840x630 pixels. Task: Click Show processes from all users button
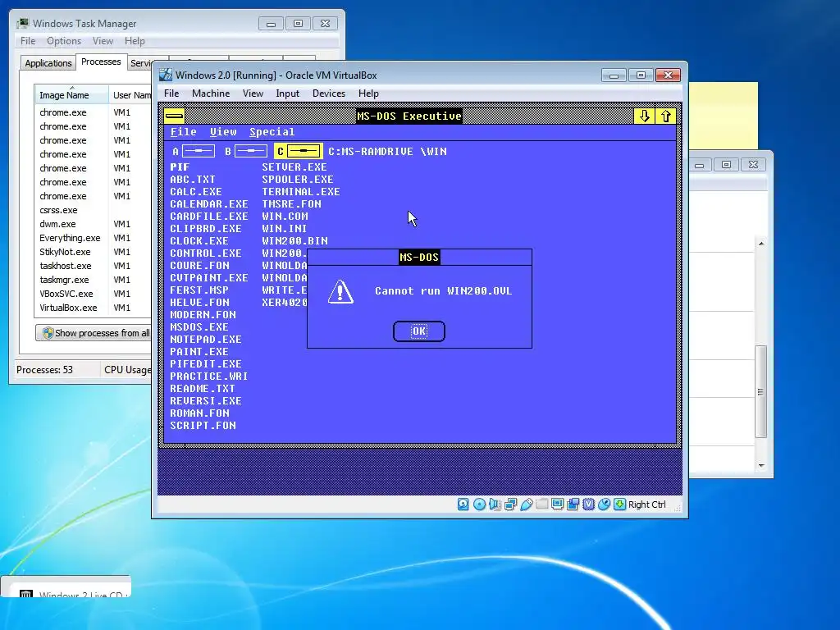tap(94, 333)
